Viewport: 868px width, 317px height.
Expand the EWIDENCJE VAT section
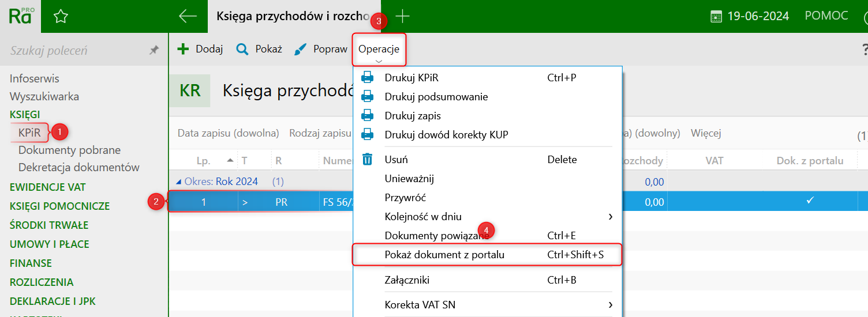click(47, 187)
